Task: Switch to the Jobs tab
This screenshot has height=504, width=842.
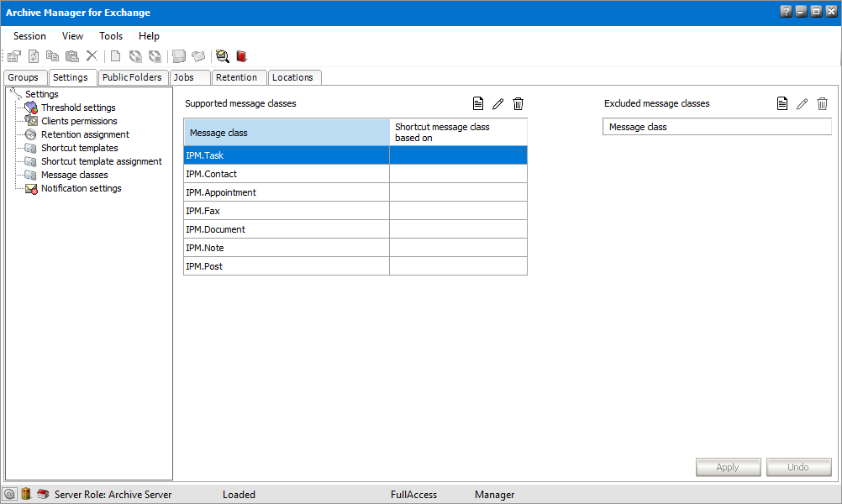Action: [190, 77]
